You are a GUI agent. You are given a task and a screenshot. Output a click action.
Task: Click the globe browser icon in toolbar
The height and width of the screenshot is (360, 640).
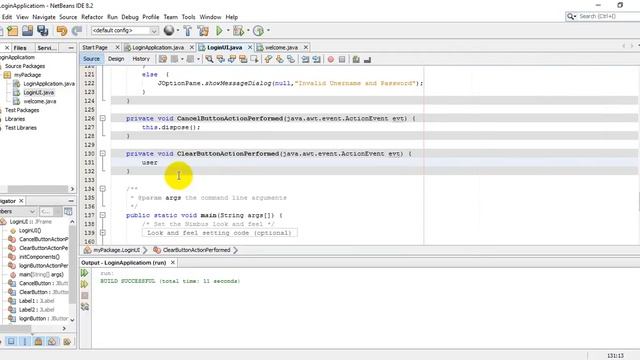[x=169, y=30]
